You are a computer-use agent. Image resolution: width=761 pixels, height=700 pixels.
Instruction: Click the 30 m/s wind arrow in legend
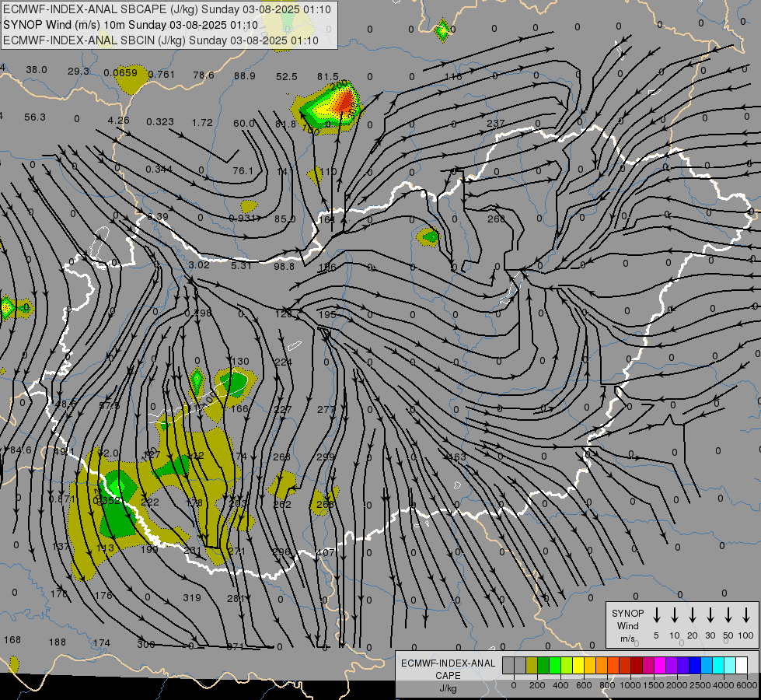[x=710, y=615]
